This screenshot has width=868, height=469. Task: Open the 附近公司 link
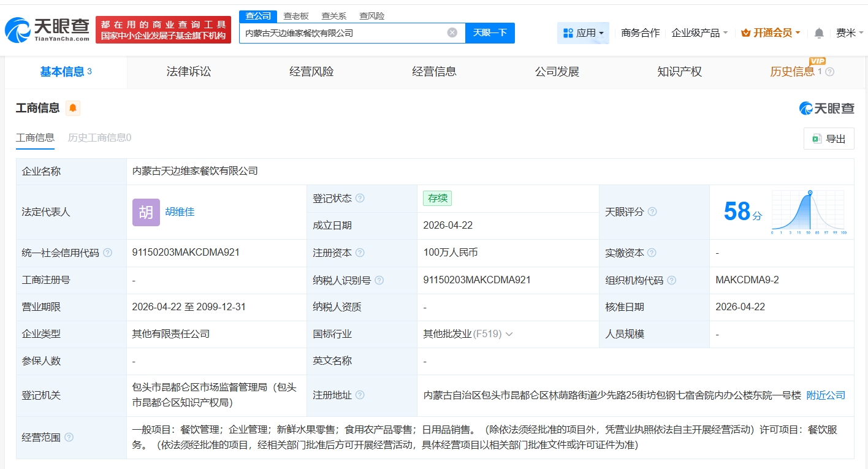click(825, 395)
